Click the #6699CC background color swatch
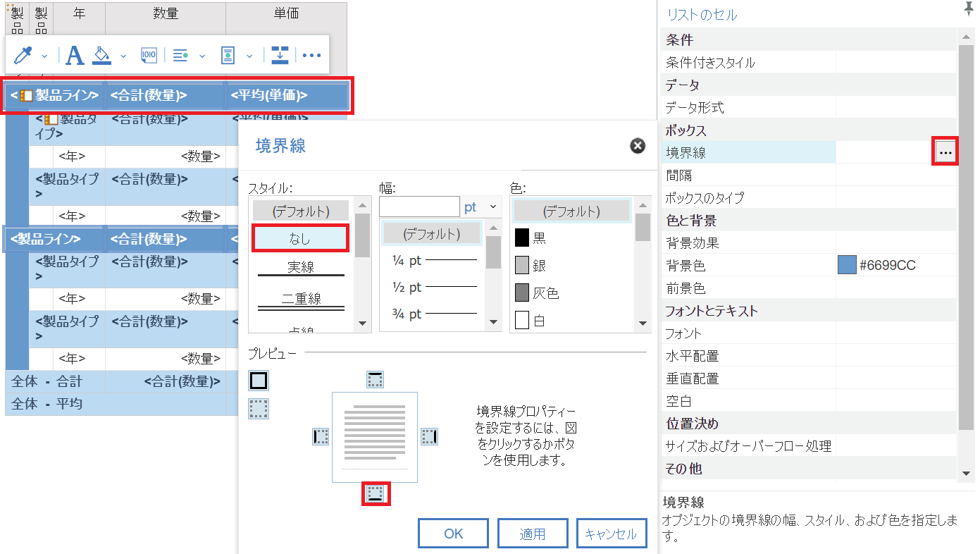This screenshot has width=980, height=554. click(846, 266)
